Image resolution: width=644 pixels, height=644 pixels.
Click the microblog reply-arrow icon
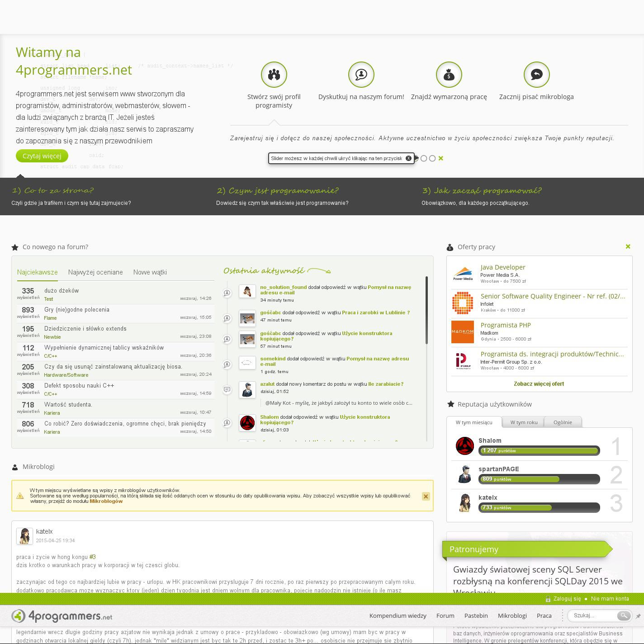click(x=537, y=75)
